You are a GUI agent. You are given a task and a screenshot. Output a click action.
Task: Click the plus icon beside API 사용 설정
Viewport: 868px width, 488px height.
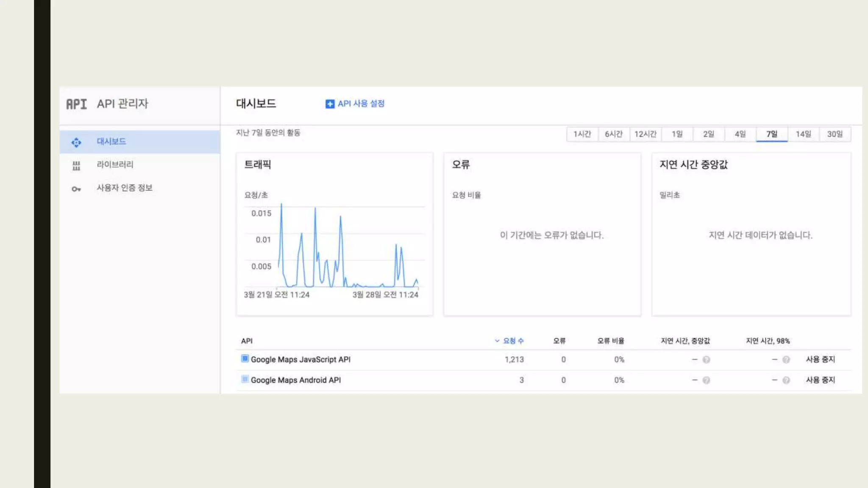330,104
